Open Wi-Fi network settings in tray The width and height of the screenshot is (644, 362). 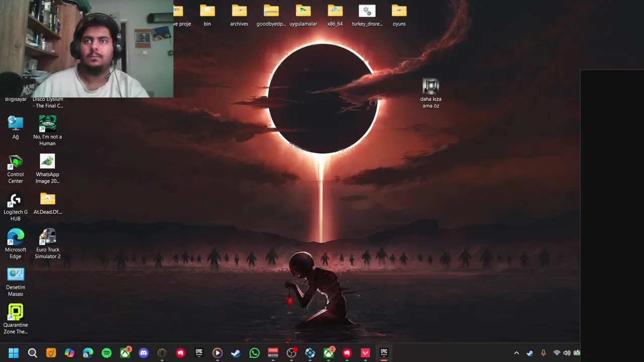pyautogui.click(x=556, y=353)
